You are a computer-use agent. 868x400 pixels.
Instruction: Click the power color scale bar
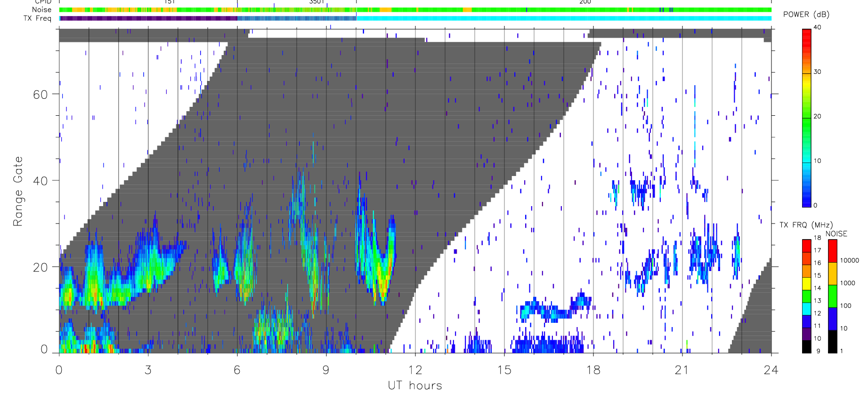[x=807, y=118]
